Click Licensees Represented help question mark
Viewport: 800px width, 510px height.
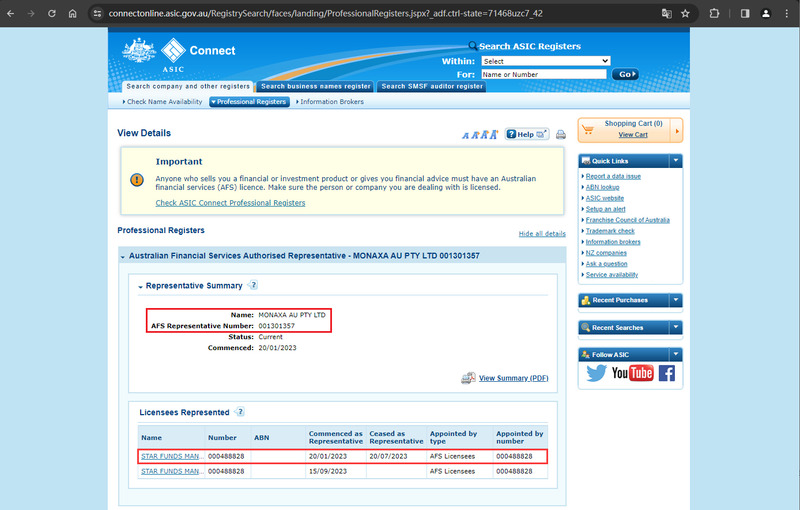point(240,412)
